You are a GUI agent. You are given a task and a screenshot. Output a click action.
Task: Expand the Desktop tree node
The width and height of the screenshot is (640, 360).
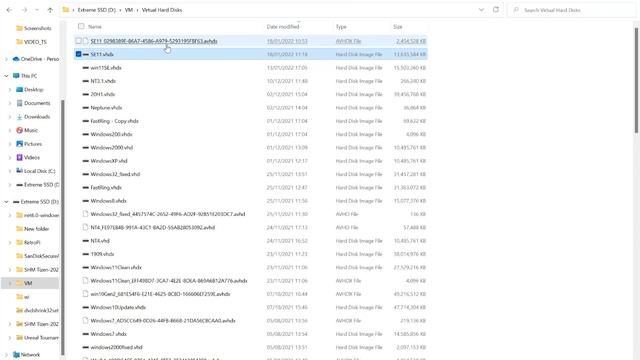(x=10, y=89)
